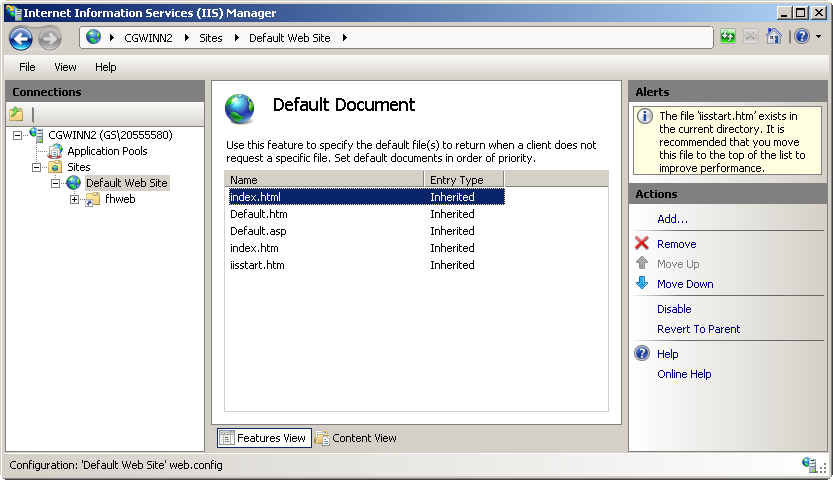Open the toolbar Help question mark icon
The width and height of the screenshot is (833, 480).
coord(802,37)
